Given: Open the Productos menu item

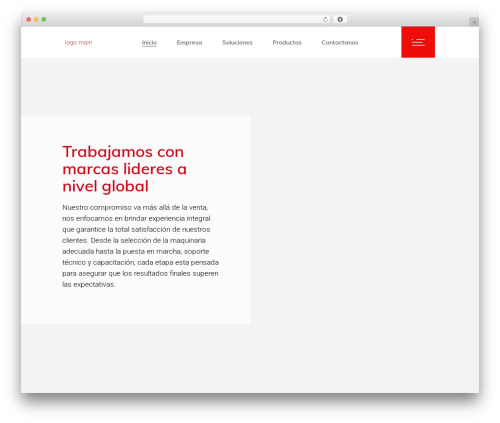Looking at the screenshot, I should (287, 42).
